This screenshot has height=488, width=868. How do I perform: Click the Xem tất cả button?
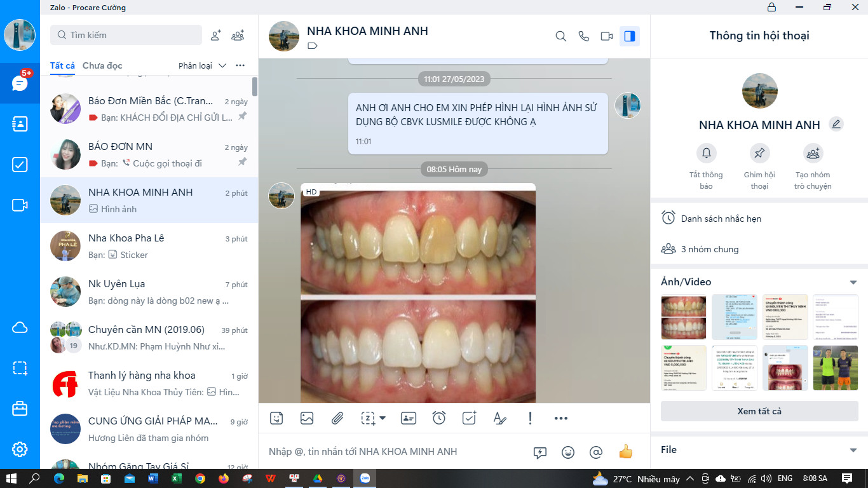pos(759,411)
